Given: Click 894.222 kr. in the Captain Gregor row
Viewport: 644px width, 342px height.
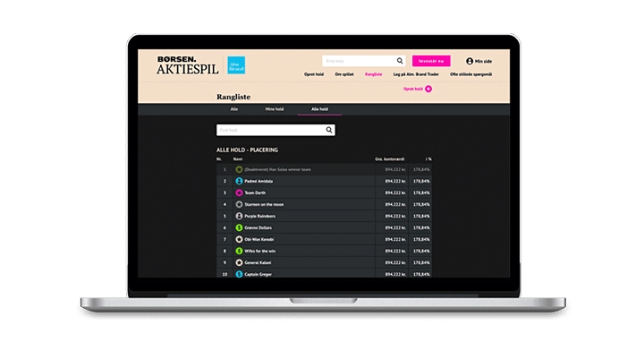Looking at the screenshot, I should tap(395, 274).
